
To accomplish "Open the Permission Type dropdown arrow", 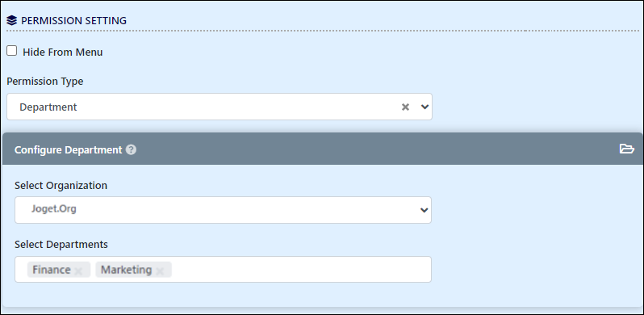I will [424, 107].
